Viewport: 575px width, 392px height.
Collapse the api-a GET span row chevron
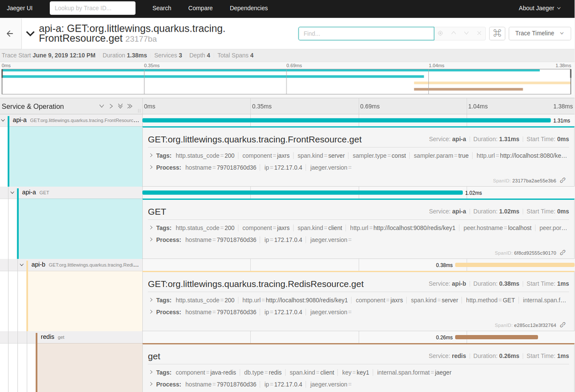point(13,193)
